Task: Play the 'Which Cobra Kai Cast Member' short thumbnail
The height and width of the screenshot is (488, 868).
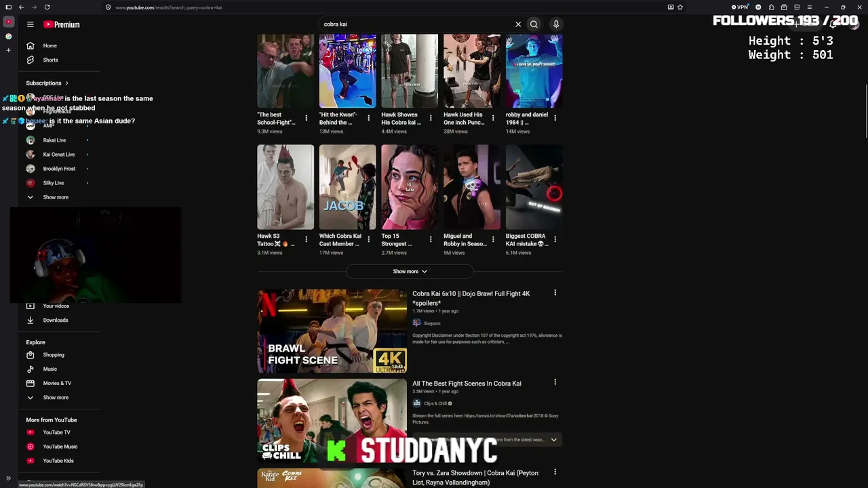Action: 347,187
